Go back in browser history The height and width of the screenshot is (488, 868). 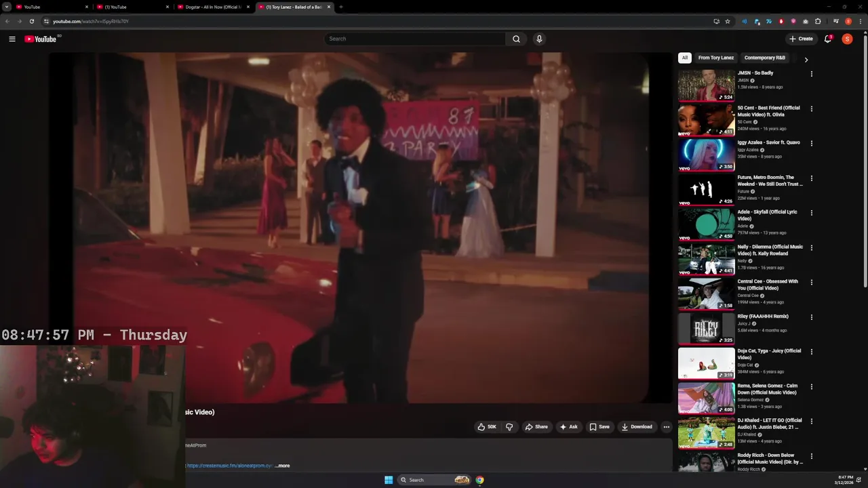[x=7, y=21]
